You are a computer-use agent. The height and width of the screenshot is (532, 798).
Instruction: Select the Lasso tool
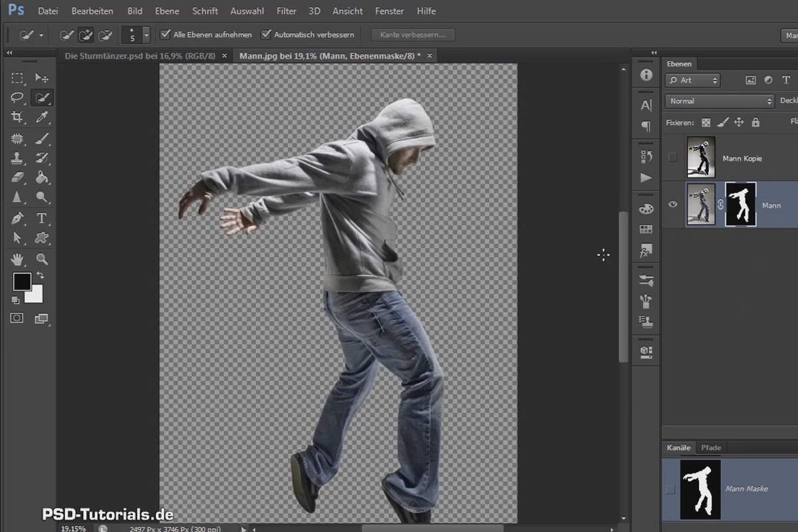17,98
